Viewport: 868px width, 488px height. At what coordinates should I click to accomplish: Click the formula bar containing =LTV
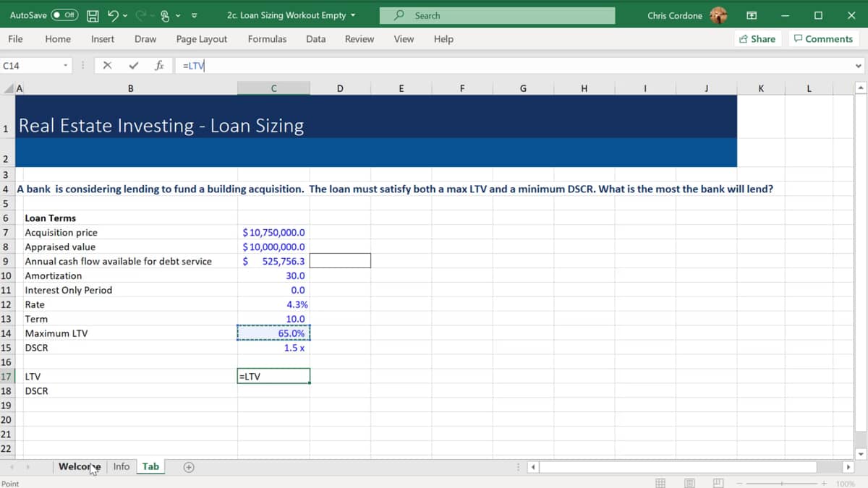[512, 66]
